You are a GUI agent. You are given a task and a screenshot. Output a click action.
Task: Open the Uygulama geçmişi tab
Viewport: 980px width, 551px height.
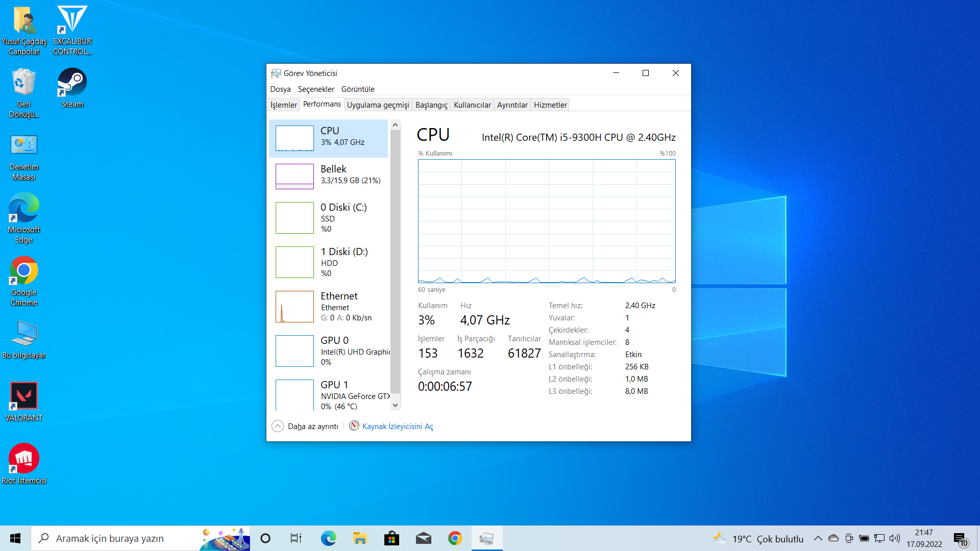click(378, 105)
